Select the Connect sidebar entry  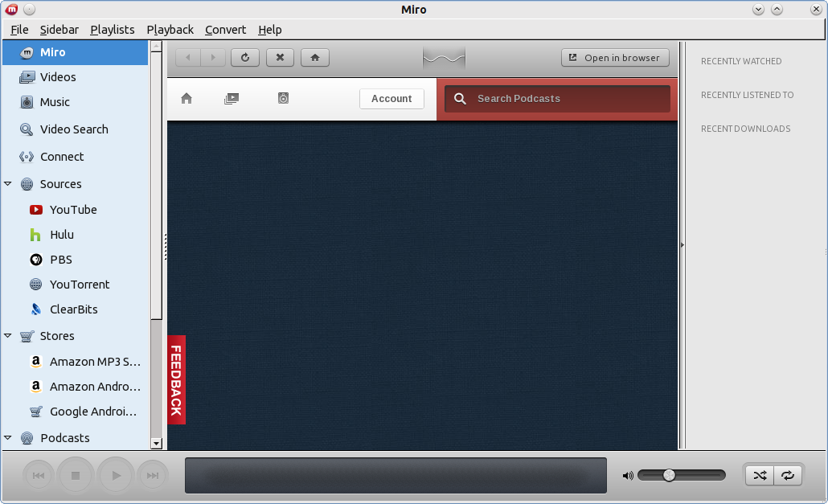pos(75,157)
